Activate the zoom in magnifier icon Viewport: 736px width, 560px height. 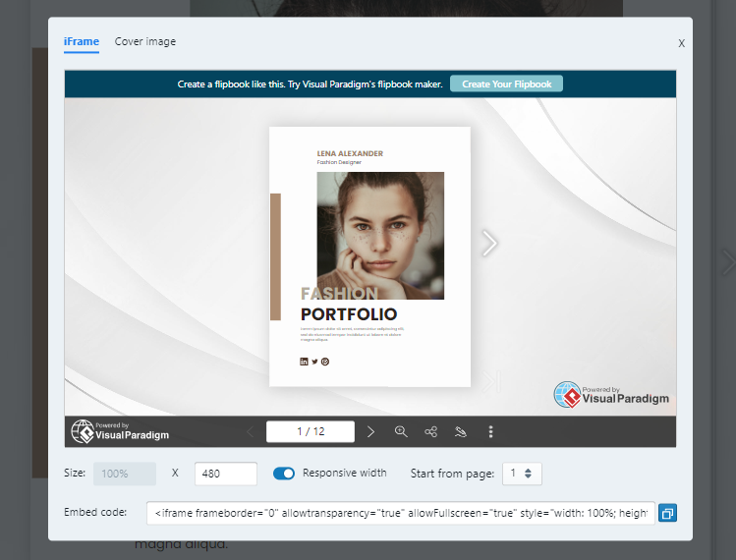(400, 431)
